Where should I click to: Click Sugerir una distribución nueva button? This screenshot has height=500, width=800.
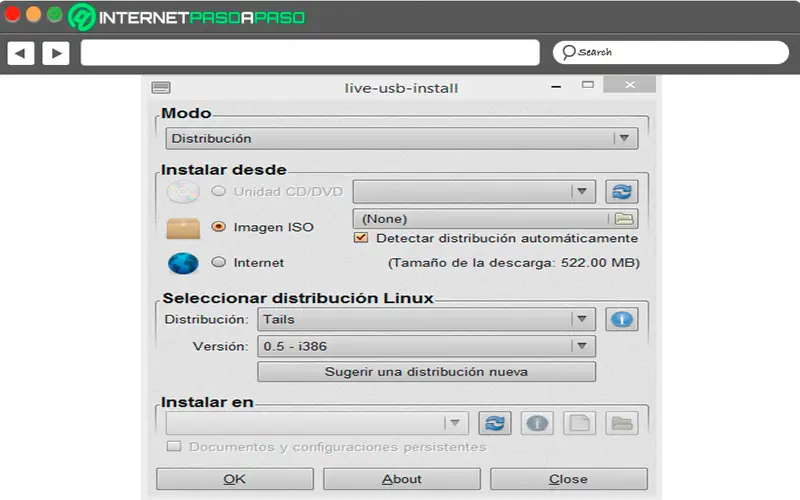click(427, 372)
